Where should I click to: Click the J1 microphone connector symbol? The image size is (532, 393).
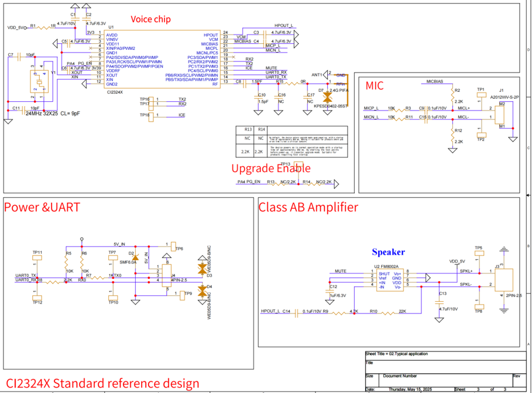pyautogui.click(x=502, y=114)
